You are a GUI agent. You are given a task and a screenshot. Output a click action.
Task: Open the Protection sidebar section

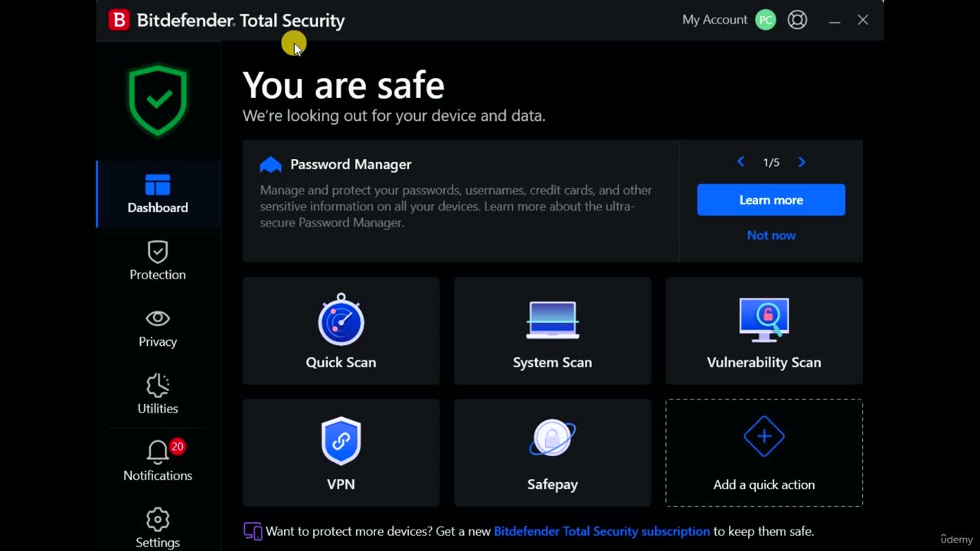[158, 261]
